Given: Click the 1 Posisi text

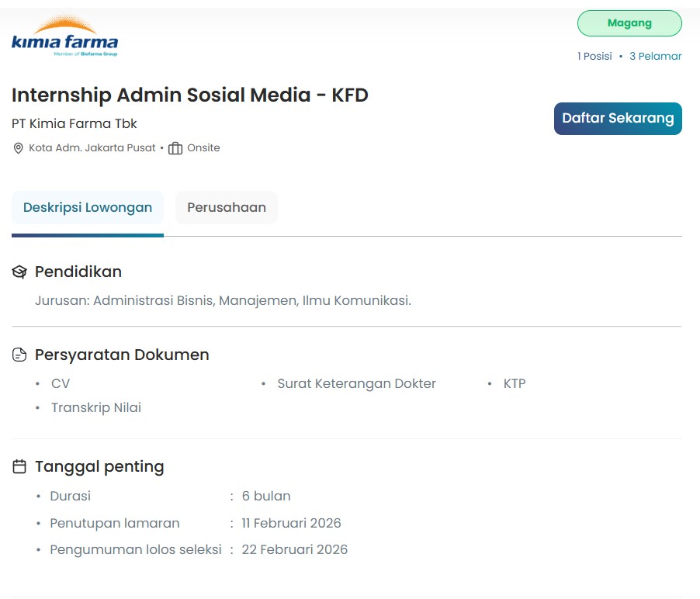Looking at the screenshot, I should (594, 56).
